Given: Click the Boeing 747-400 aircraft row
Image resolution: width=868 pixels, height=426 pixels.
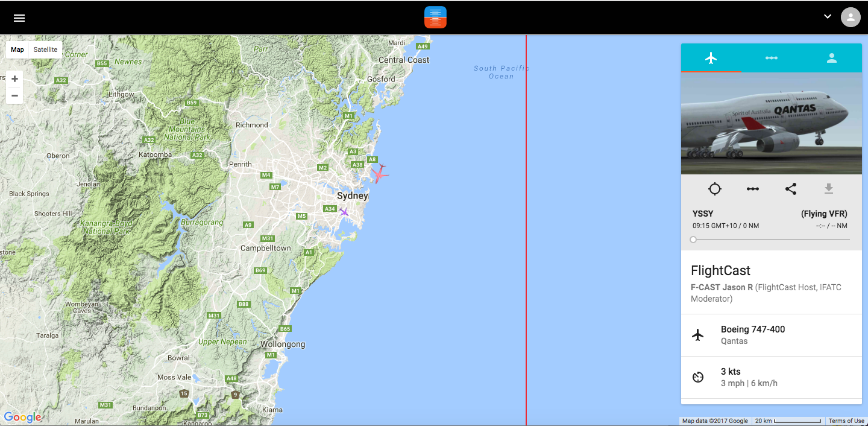Looking at the screenshot, I should point(772,335).
